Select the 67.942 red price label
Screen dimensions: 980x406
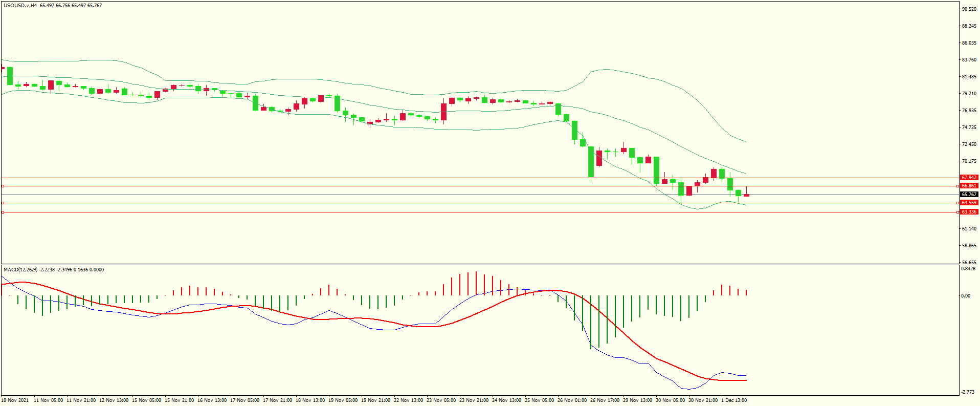pos(969,178)
